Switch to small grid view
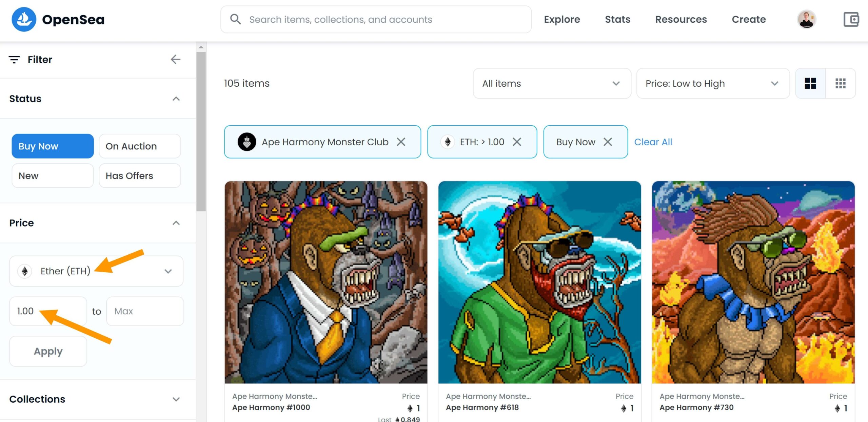Screen dimensions: 868x422 [840, 83]
